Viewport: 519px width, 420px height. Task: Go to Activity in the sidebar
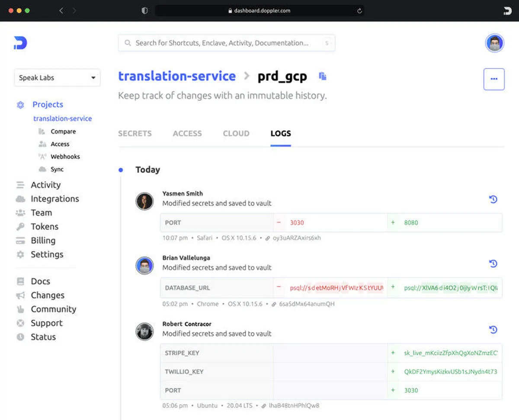pos(45,185)
